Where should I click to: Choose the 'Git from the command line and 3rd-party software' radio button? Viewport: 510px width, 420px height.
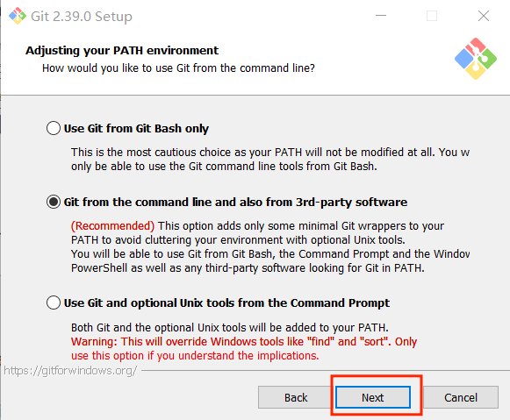(x=54, y=202)
